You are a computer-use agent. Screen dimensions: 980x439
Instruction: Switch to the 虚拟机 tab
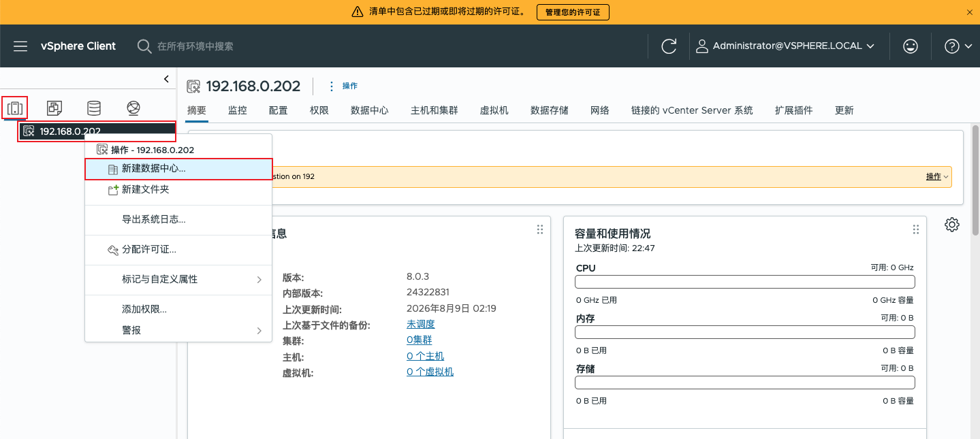click(x=494, y=110)
